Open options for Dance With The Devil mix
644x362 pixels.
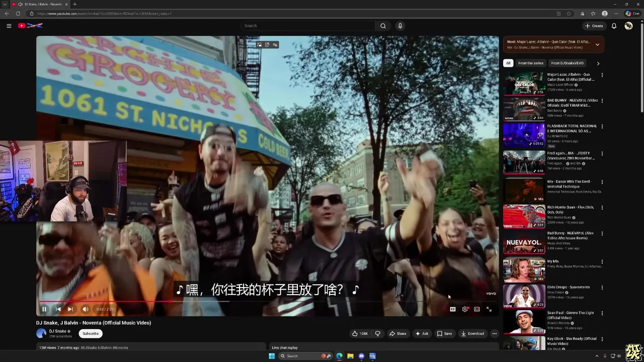coord(602,182)
